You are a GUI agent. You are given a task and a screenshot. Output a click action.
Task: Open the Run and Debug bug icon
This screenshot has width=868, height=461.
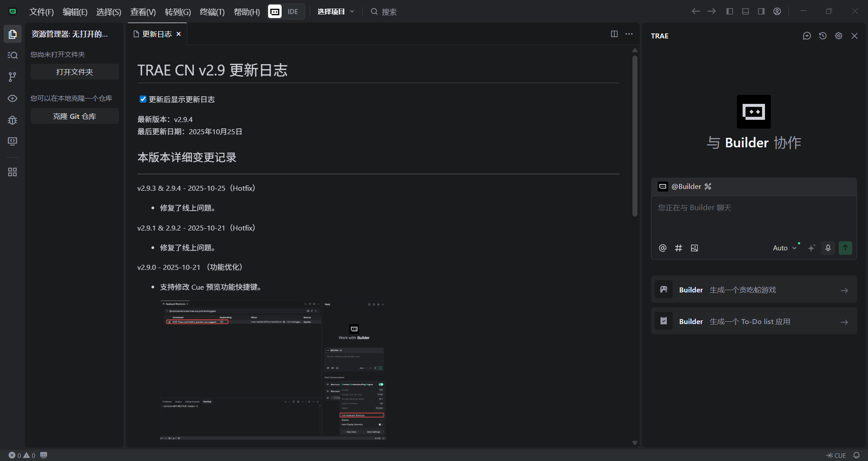point(13,120)
